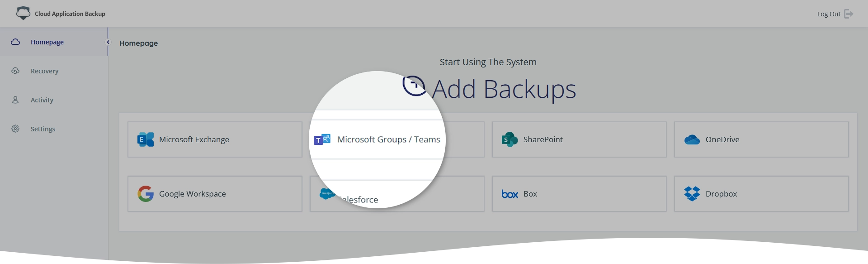The width and height of the screenshot is (868, 264).
Task: Click the Start Using The System text
Action: coord(488,62)
